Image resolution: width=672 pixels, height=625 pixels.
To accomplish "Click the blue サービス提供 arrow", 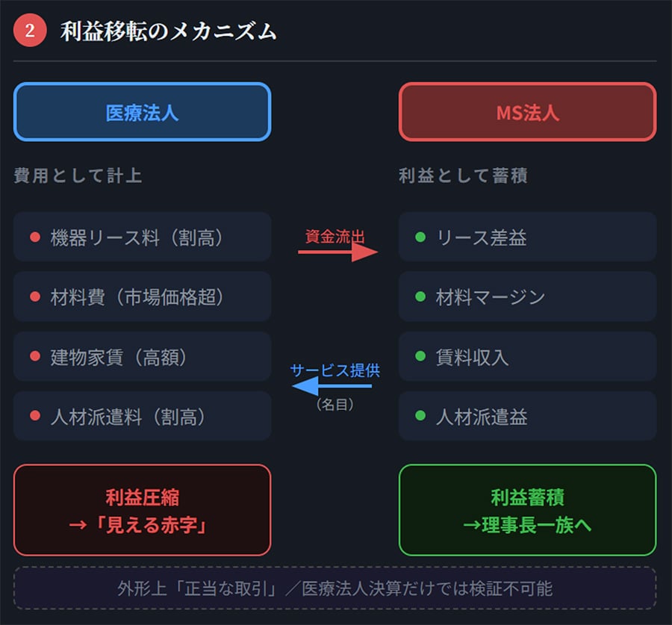I will click(x=332, y=386).
